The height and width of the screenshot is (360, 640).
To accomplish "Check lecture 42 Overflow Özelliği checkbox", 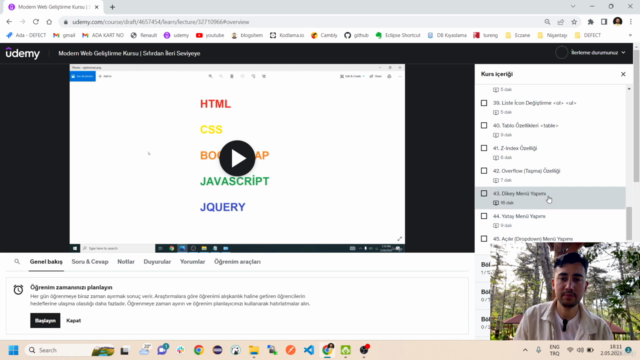I will tap(484, 171).
